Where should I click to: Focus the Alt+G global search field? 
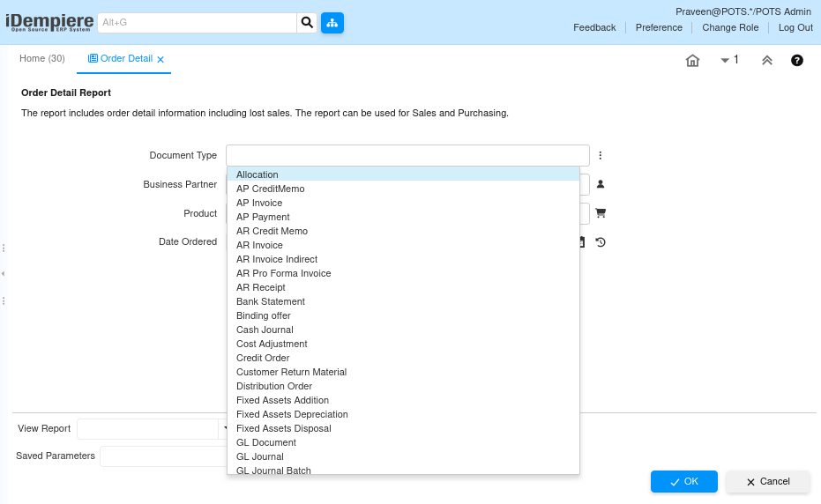pyautogui.click(x=197, y=23)
